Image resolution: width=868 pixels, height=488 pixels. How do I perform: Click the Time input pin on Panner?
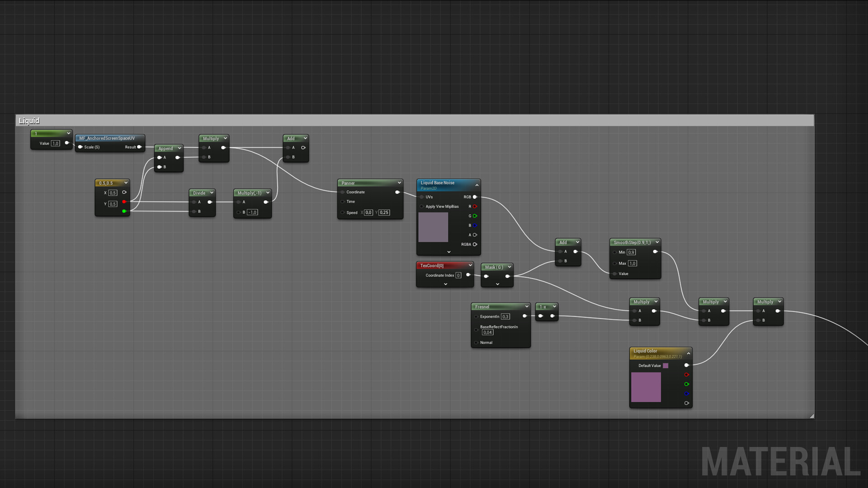click(x=342, y=202)
